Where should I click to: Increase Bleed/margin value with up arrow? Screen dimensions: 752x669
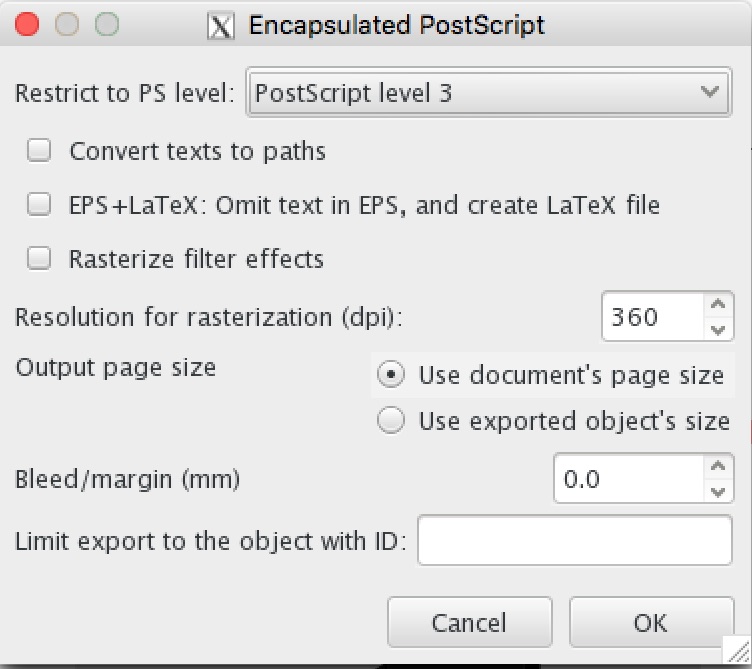pos(717,468)
